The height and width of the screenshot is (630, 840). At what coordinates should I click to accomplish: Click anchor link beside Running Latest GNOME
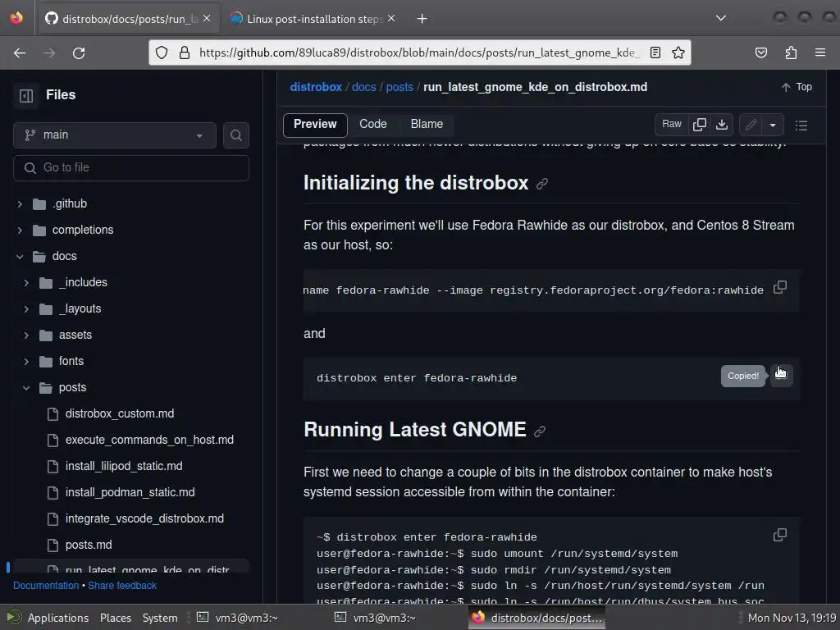[x=540, y=431]
